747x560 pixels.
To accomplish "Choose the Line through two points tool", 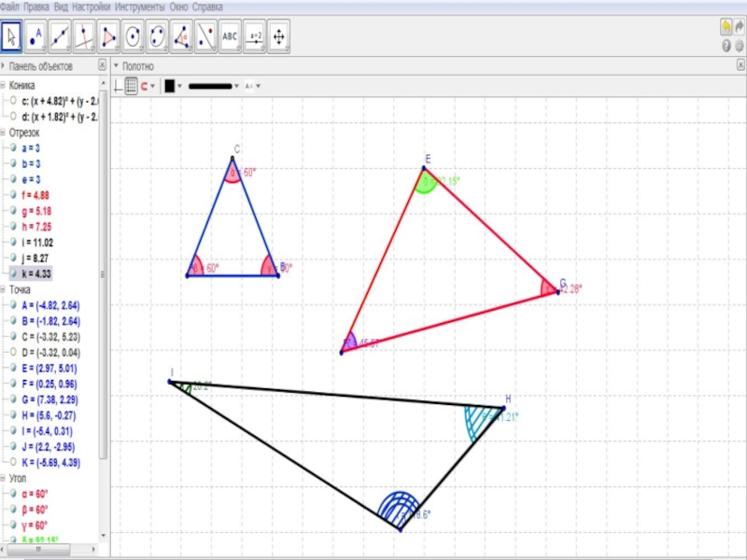I will [x=61, y=37].
